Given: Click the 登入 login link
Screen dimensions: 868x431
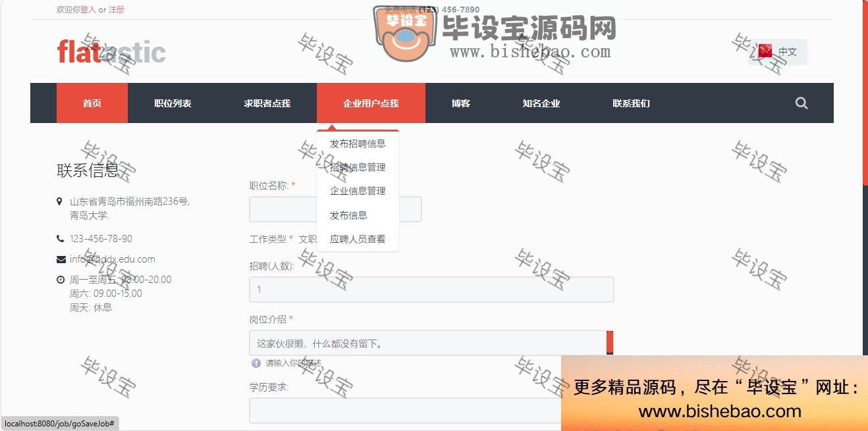Looking at the screenshot, I should (x=88, y=10).
